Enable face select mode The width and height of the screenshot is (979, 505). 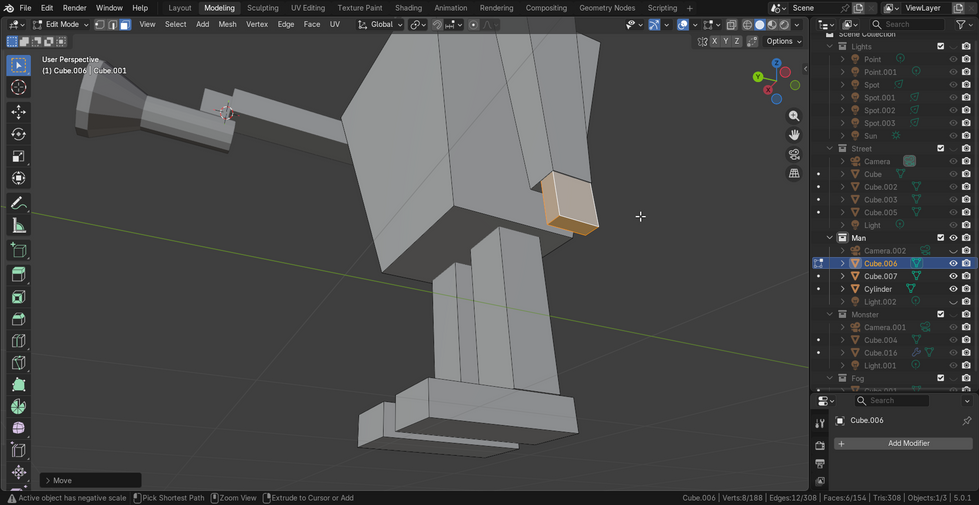click(x=125, y=24)
